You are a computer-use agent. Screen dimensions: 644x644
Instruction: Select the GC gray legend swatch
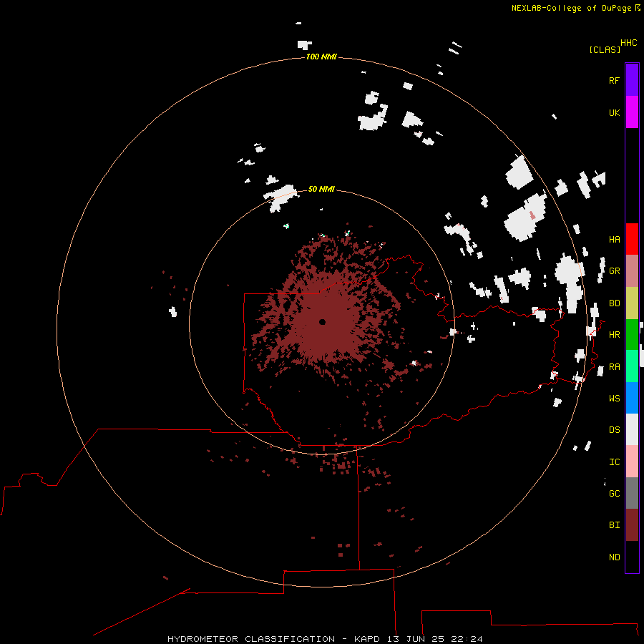632,493
